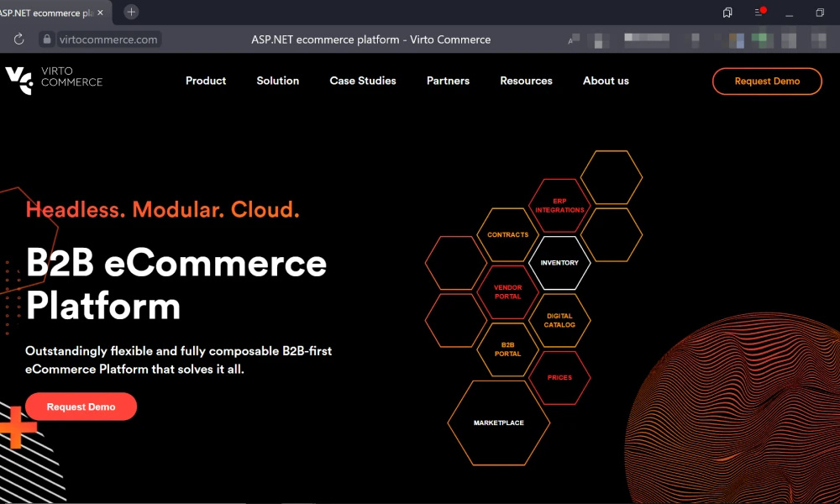Close the ASP.NET ecommerce tab
The height and width of the screenshot is (504, 840).
point(100,13)
